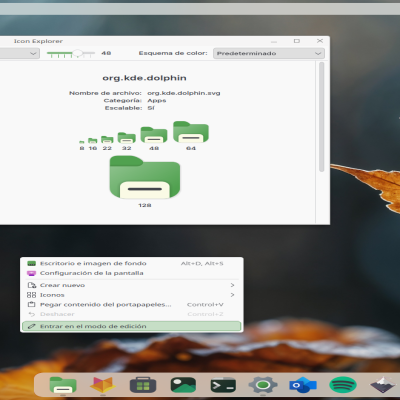Launch the Konsole terminal icon

point(223,385)
